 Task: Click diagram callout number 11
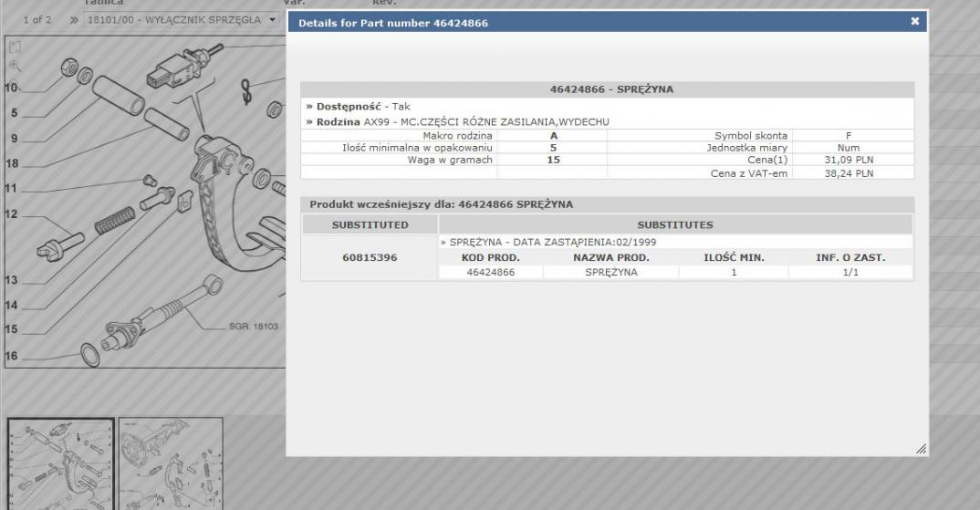[11, 188]
